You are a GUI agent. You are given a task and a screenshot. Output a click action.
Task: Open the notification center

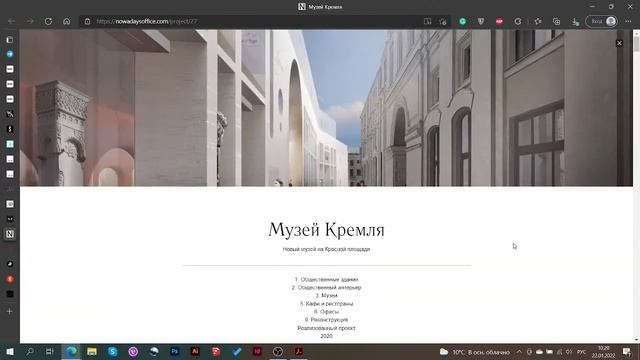click(x=627, y=352)
